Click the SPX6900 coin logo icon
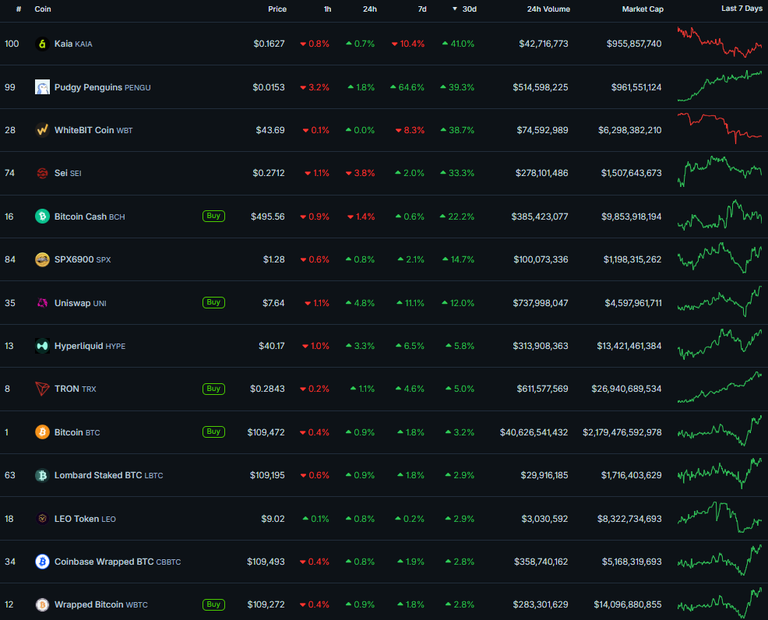This screenshot has width=768, height=620. click(42, 260)
